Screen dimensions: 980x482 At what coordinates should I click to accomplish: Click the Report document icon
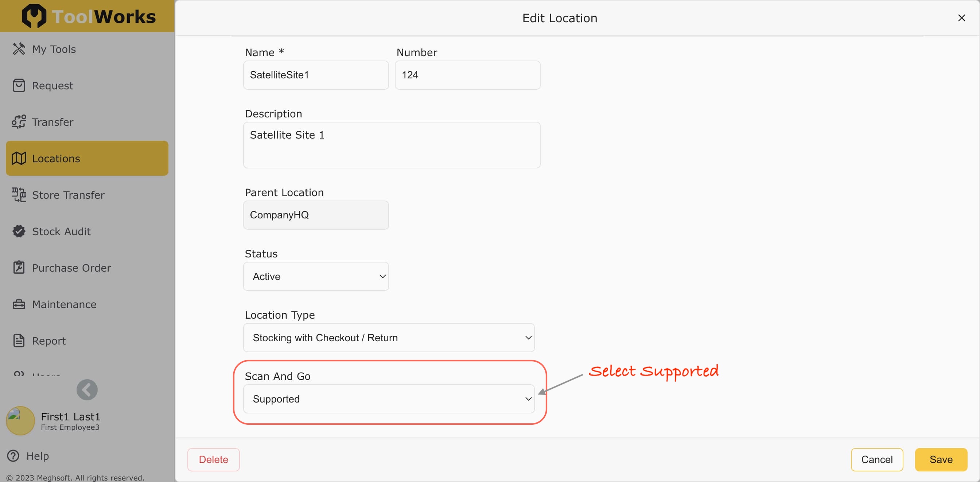[19, 341]
